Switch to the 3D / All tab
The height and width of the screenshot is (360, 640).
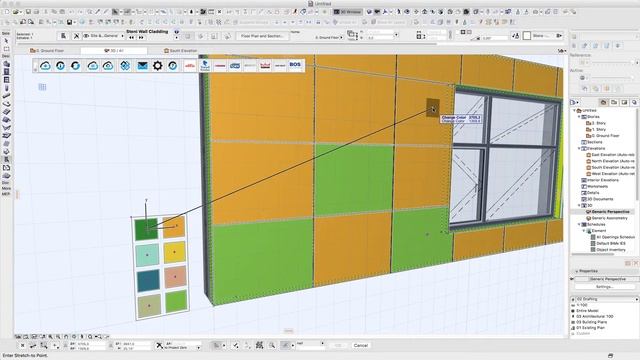click(114, 51)
